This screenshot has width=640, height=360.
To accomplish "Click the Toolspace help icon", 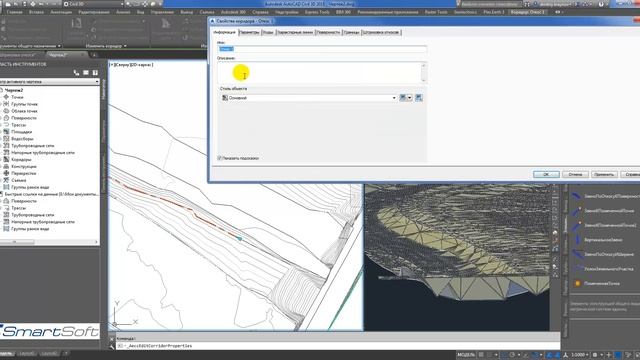I will pyautogui.click(x=95, y=73).
